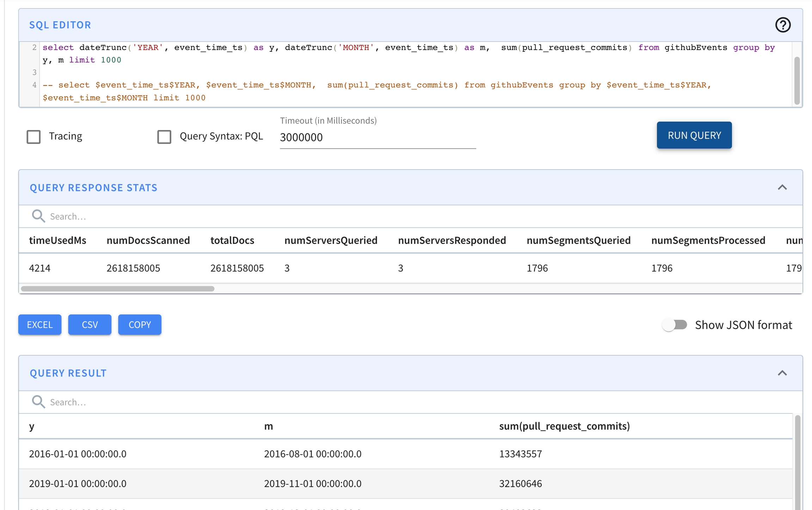Viewport: 812px width, 510px height.
Task: Click the timeUsedMs column header
Action: tap(57, 240)
